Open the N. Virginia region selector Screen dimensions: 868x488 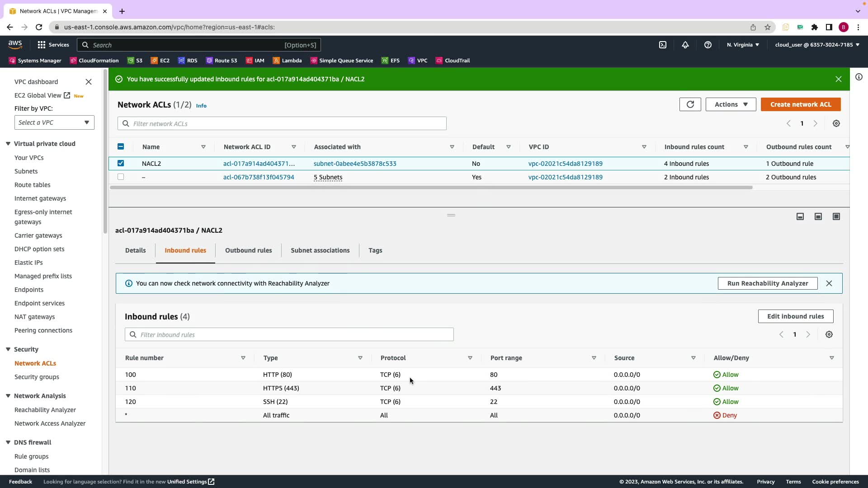(x=743, y=45)
